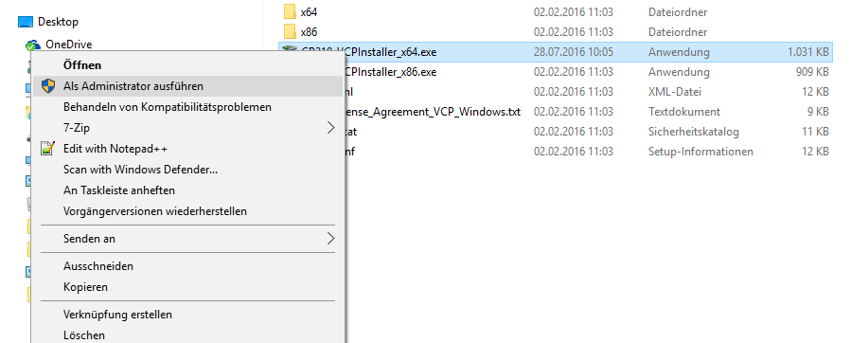Click the OneDrive cloud icon

point(33,45)
